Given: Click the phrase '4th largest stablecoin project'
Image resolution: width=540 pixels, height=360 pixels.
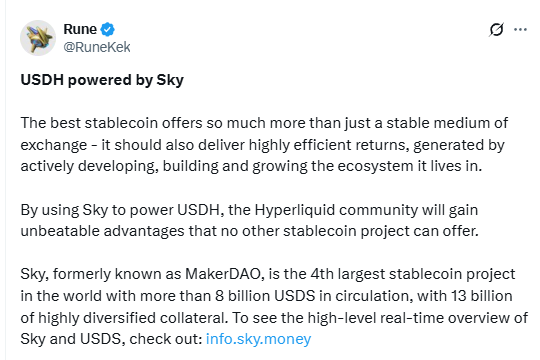Looking at the screenshot, I should (413, 275).
